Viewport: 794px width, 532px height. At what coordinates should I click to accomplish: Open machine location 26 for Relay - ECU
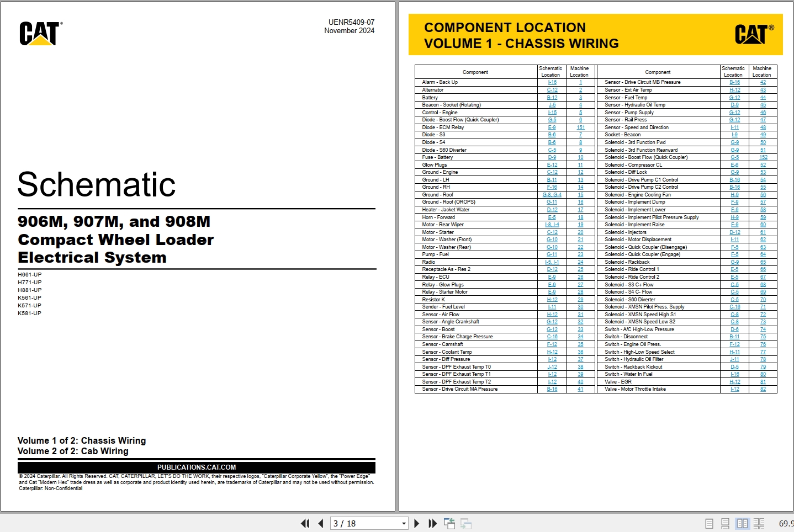[580, 277]
